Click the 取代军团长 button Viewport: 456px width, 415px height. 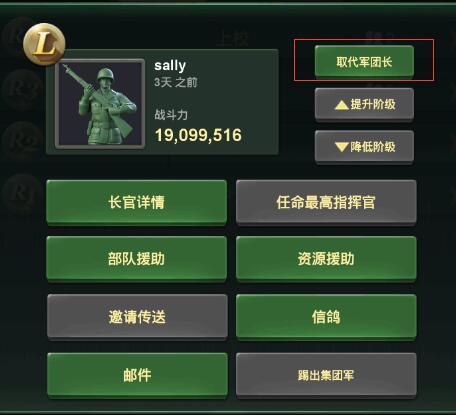(364, 62)
